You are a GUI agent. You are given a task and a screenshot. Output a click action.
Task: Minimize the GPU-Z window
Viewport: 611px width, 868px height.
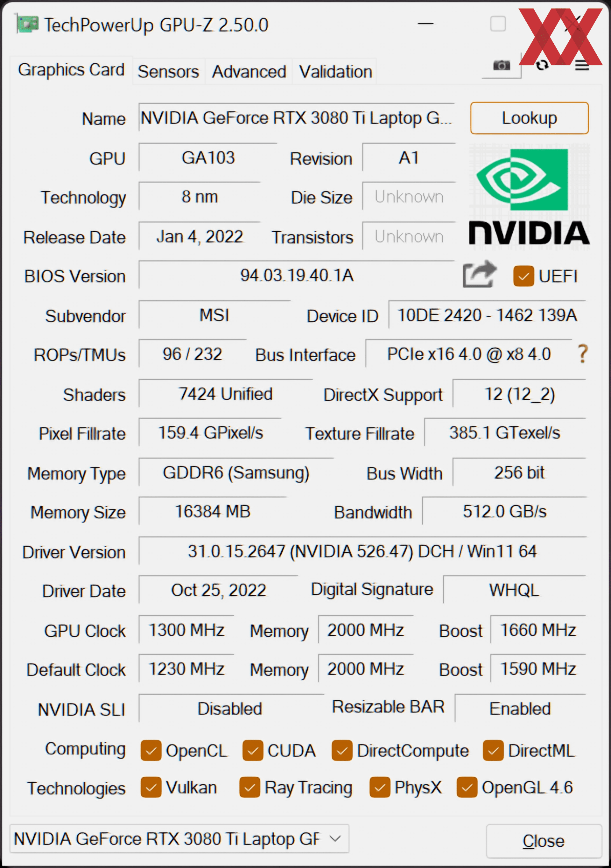(425, 24)
